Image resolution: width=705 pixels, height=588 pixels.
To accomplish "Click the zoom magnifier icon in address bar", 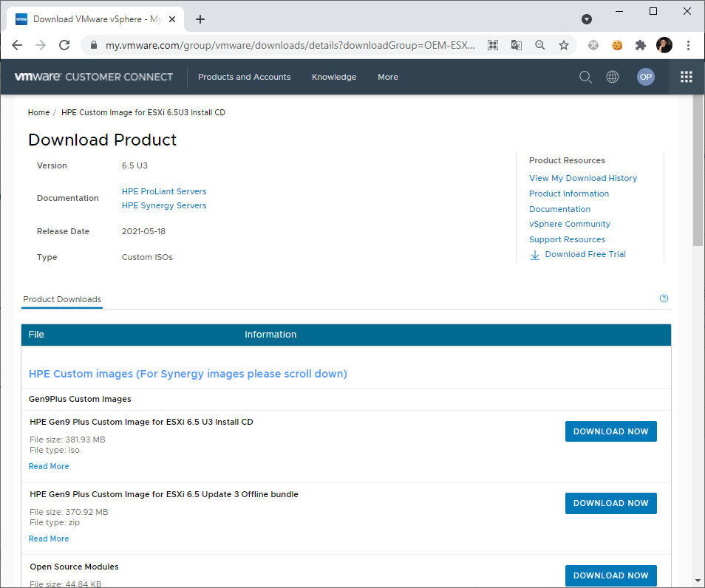I will coord(540,45).
